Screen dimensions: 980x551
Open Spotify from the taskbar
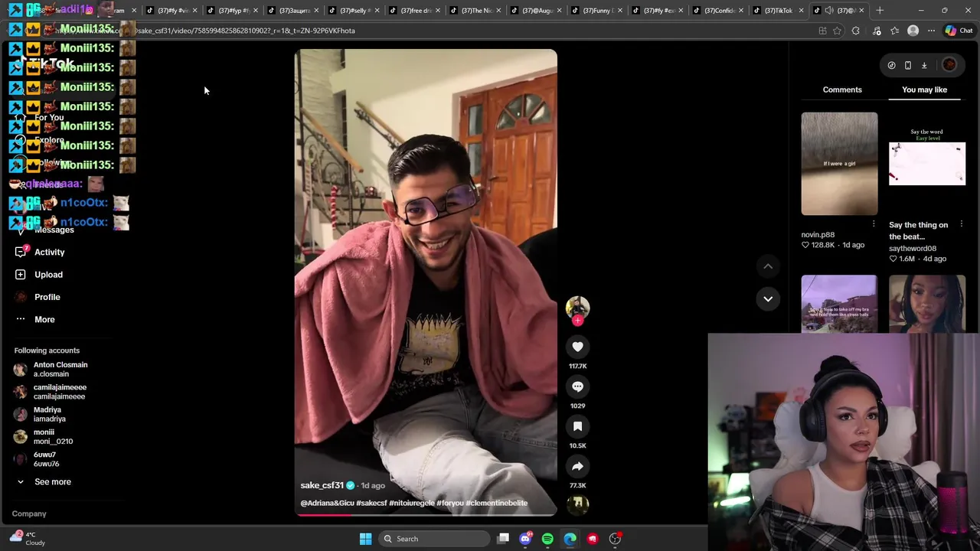point(547,539)
